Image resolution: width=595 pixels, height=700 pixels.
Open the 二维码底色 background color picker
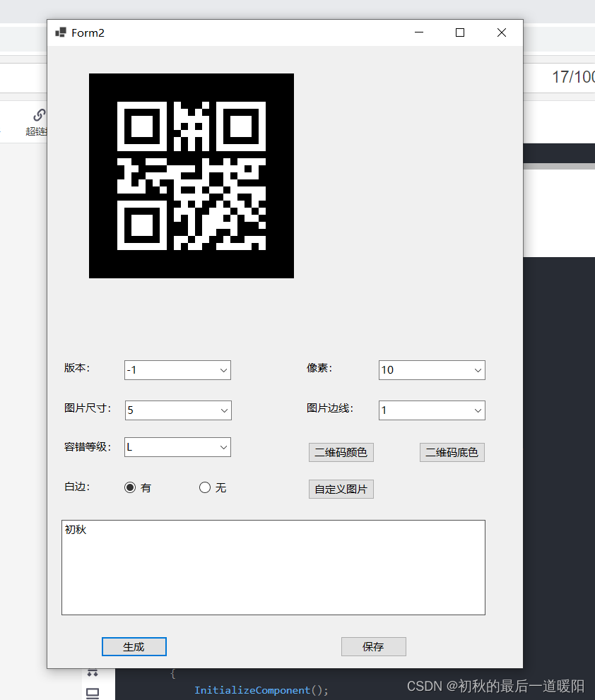(452, 452)
